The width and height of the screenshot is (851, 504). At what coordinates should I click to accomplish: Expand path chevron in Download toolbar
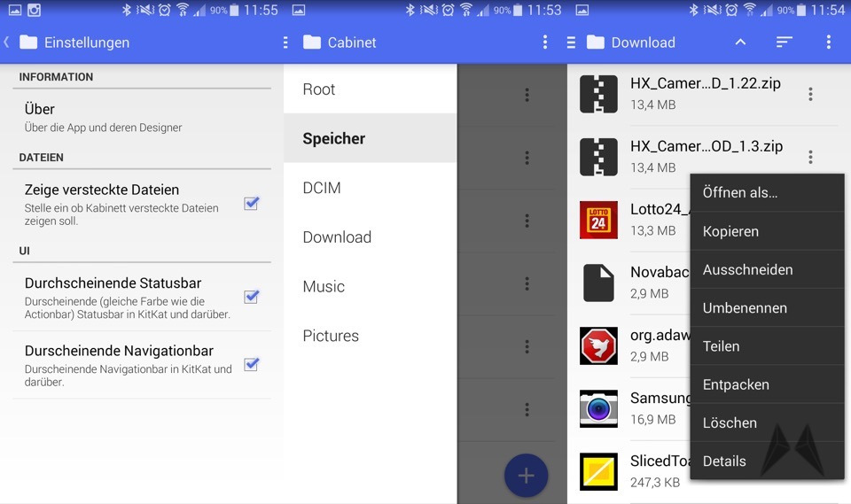tap(740, 43)
